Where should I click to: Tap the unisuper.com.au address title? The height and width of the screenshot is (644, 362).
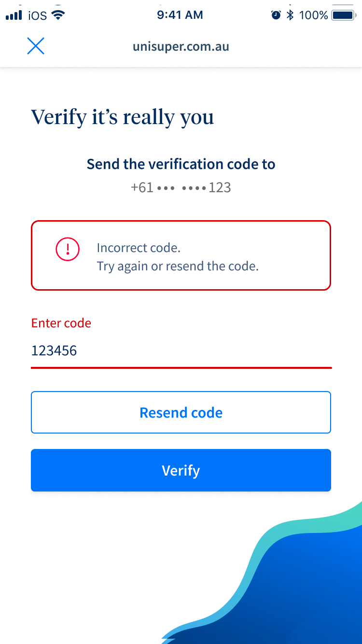pos(181,47)
